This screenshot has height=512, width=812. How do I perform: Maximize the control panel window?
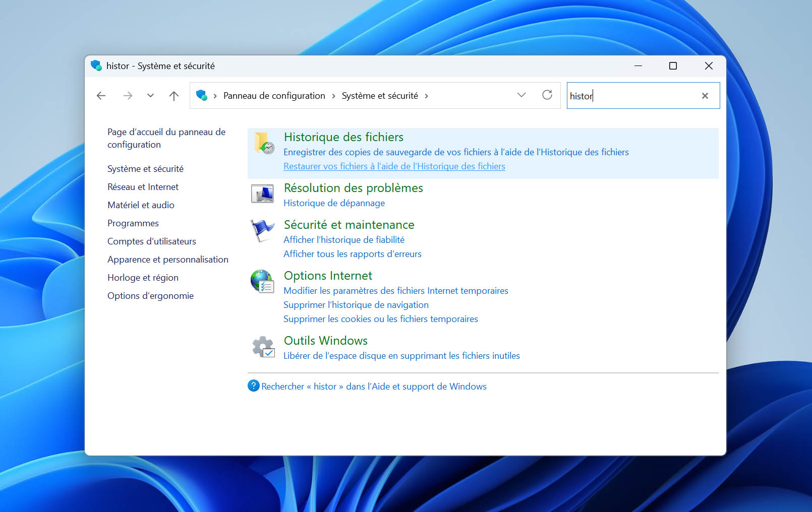coord(673,66)
